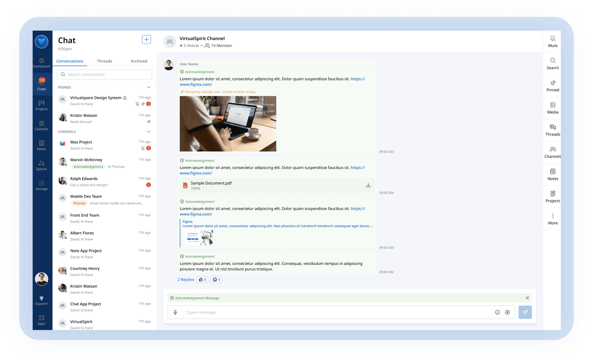Collapse the CHANNELS section
This screenshot has width=593, height=364.
[149, 132]
